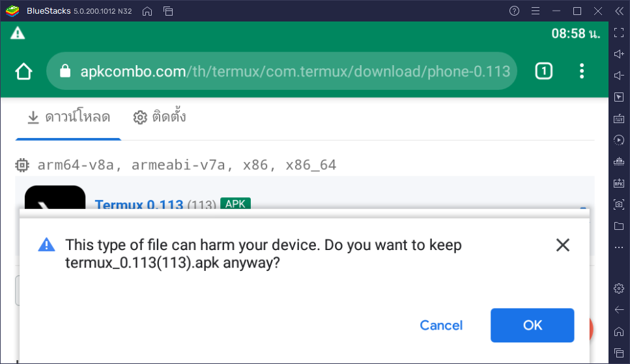Click the apkcombo.com address bar
Viewport: 630px width, 364px height.
(x=281, y=71)
